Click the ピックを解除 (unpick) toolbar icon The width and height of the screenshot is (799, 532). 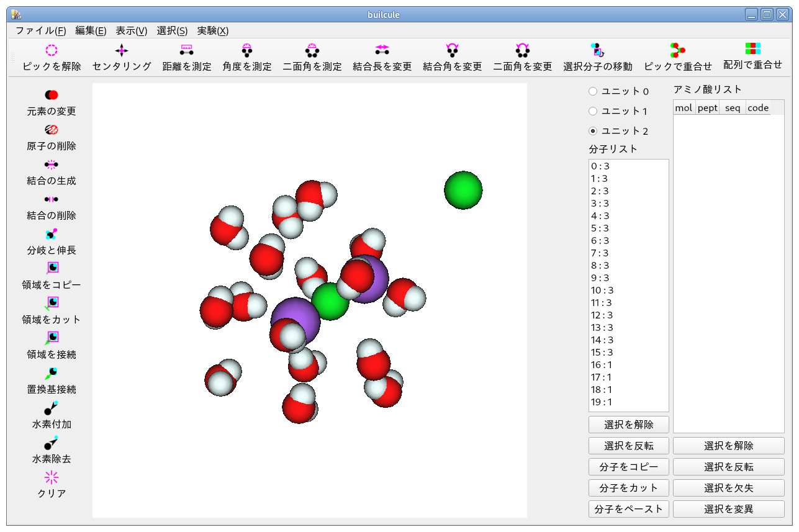coord(52,51)
